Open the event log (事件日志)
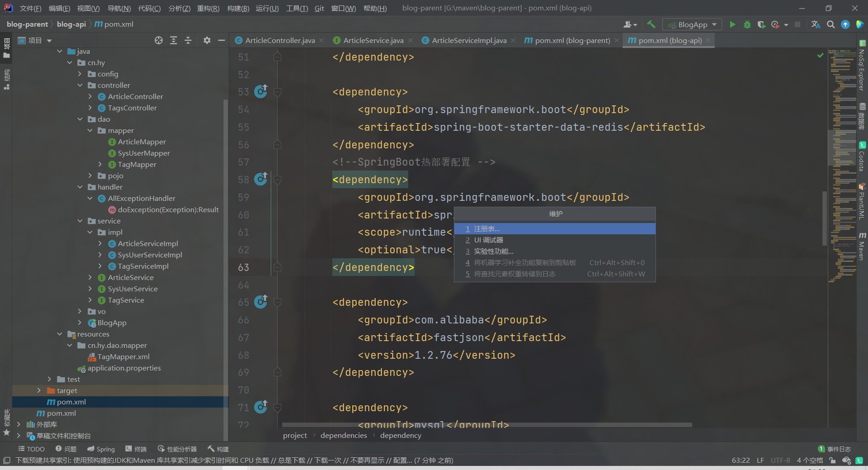Screen dimensions: 868x470 [835, 449]
